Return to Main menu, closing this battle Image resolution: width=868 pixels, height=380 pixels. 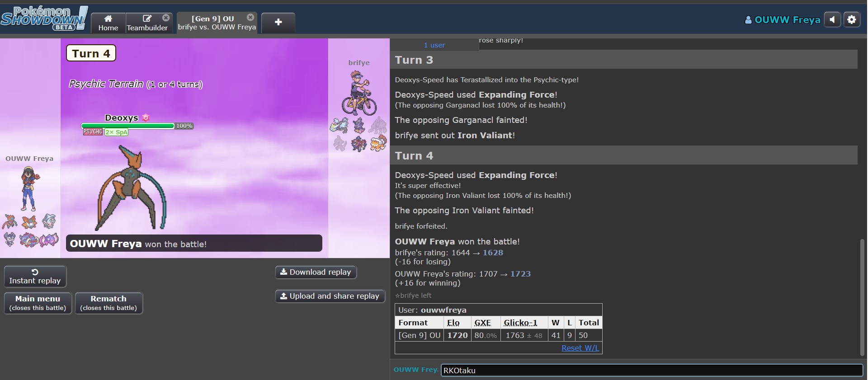pos(38,303)
